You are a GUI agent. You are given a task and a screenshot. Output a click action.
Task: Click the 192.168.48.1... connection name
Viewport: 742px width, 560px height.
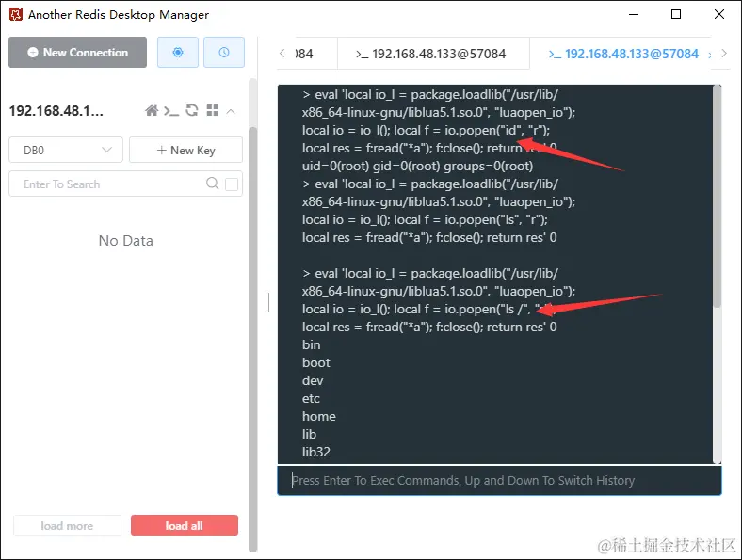56,111
